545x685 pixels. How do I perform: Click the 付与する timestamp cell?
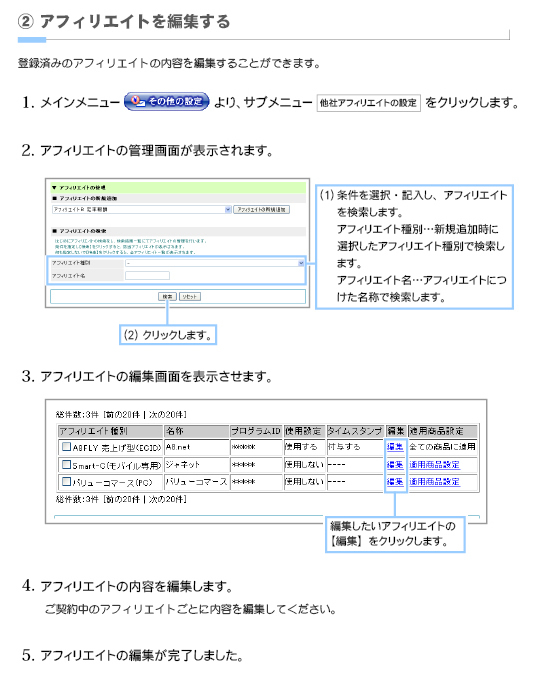click(355, 447)
